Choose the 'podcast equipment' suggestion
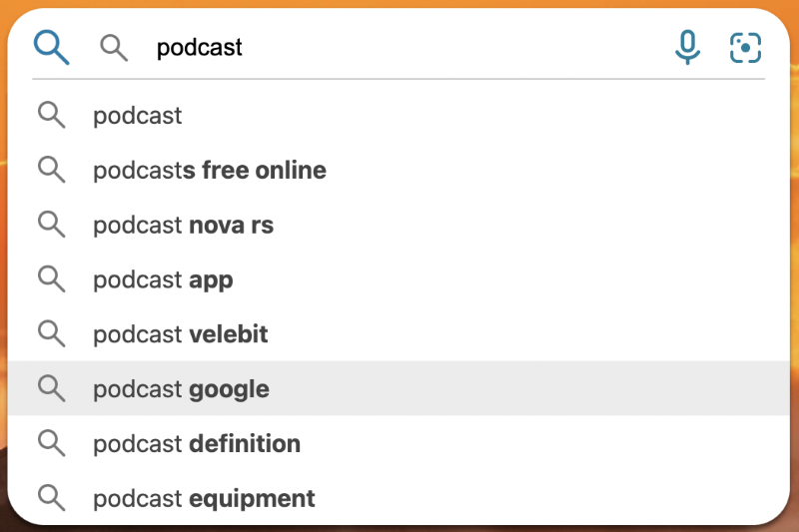Image resolution: width=799 pixels, height=532 pixels. click(399, 497)
